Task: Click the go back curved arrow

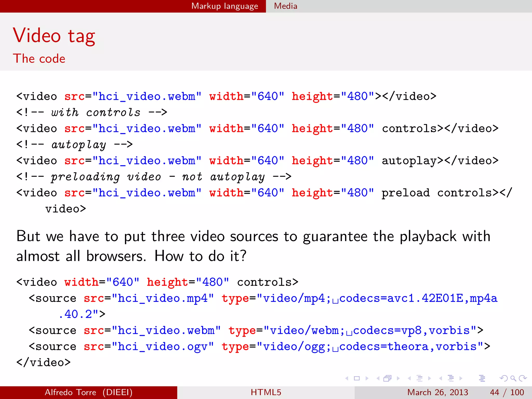Action: point(503,378)
